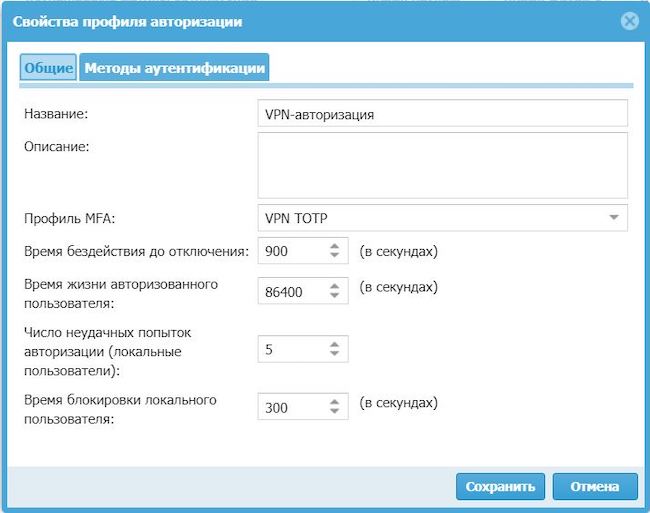Screen dimensions: 650x513
Task: Click the failed attempts field showing 5
Action: pos(290,349)
